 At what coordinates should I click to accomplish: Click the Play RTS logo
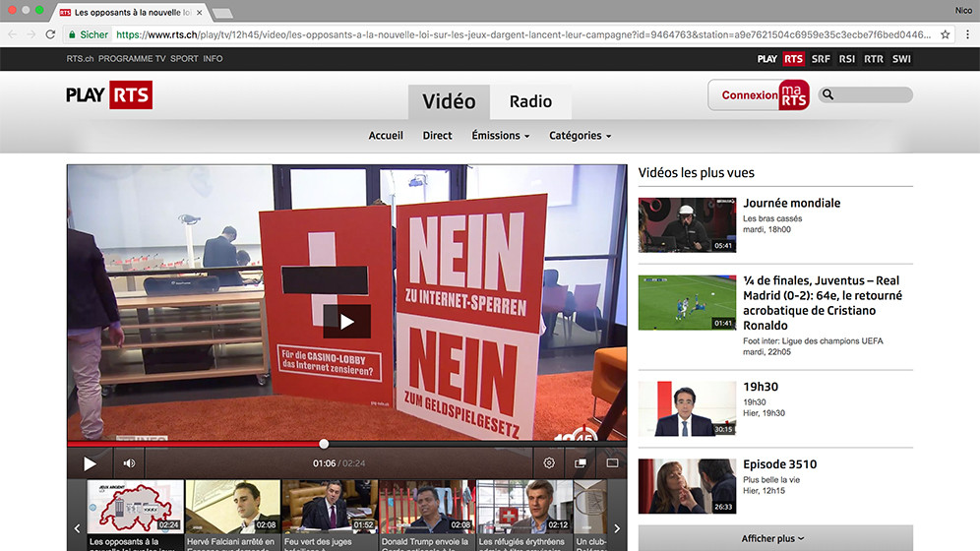click(x=109, y=95)
